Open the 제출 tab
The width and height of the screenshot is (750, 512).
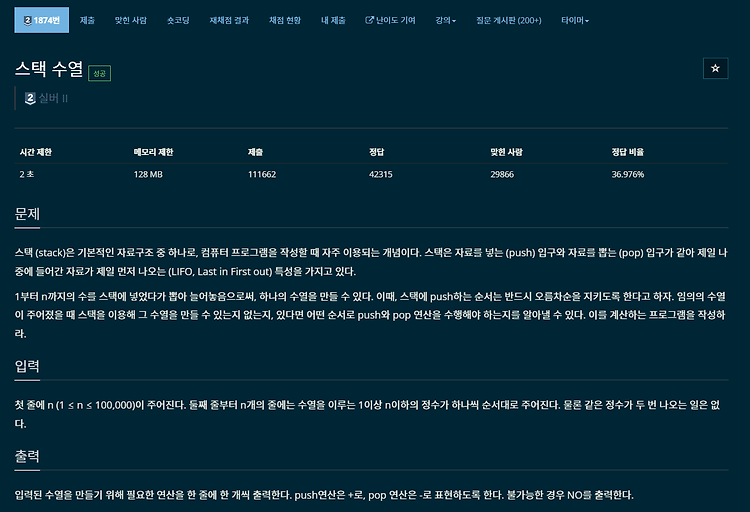pyautogui.click(x=87, y=20)
